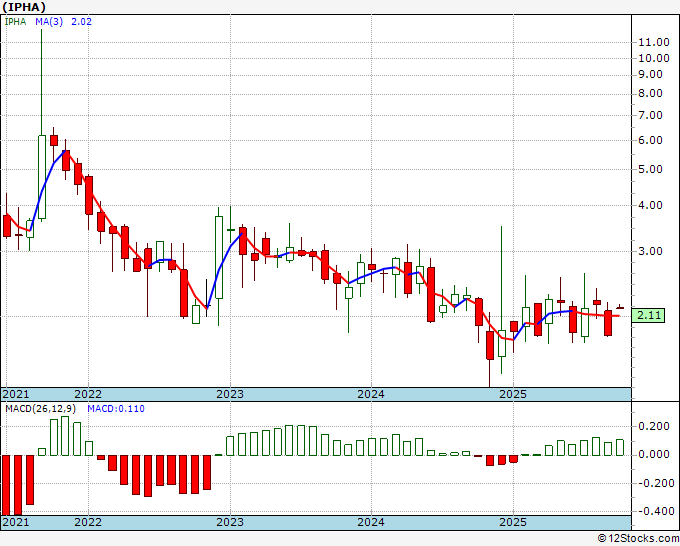Click 2022 on the price chart timeline
Screen dimensions: 680x546
click(x=88, y=394)
